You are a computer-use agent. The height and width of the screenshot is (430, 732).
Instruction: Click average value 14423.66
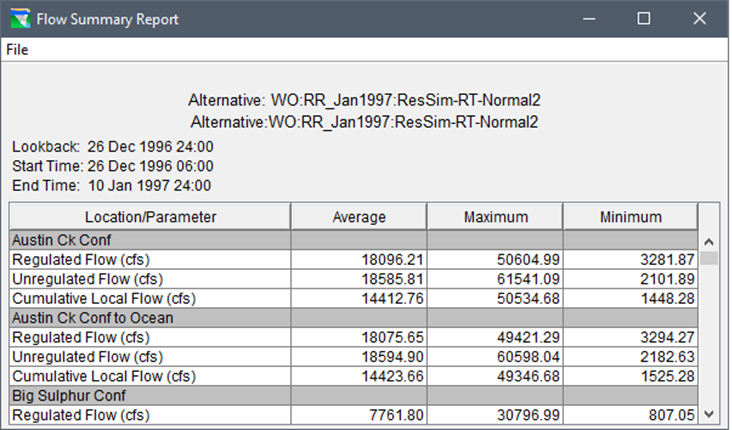coord(393,376)
